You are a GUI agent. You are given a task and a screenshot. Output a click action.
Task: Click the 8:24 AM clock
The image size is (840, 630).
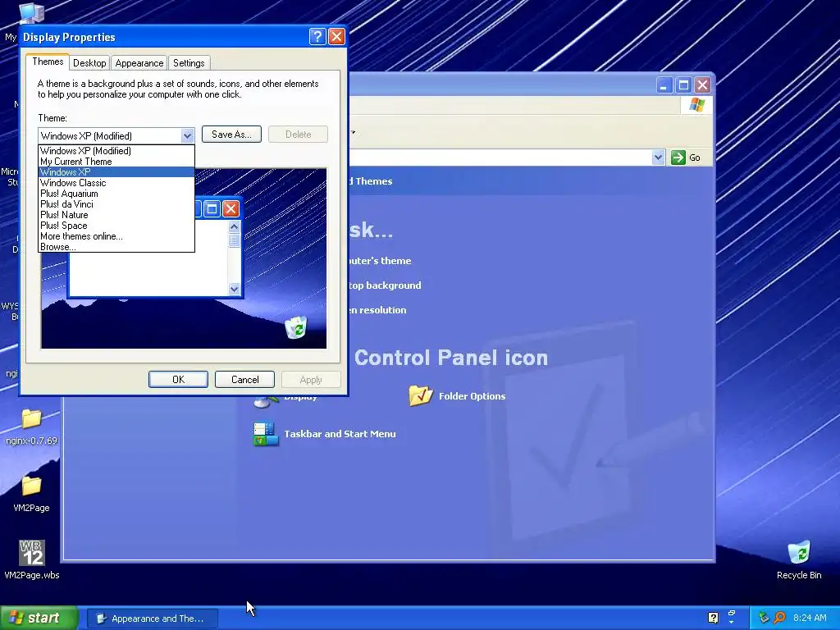point(810,618)
